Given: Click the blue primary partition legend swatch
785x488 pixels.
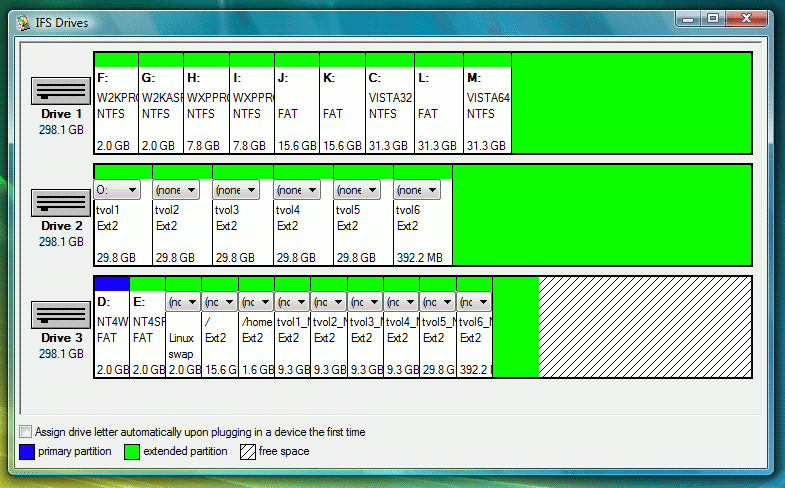Looking at the screenshot, I should coord(27,452).
